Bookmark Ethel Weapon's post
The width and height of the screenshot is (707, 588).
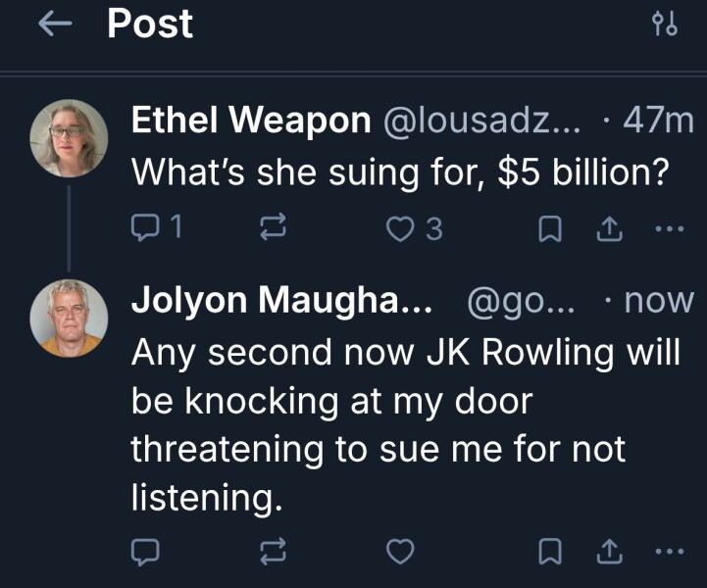550,228
